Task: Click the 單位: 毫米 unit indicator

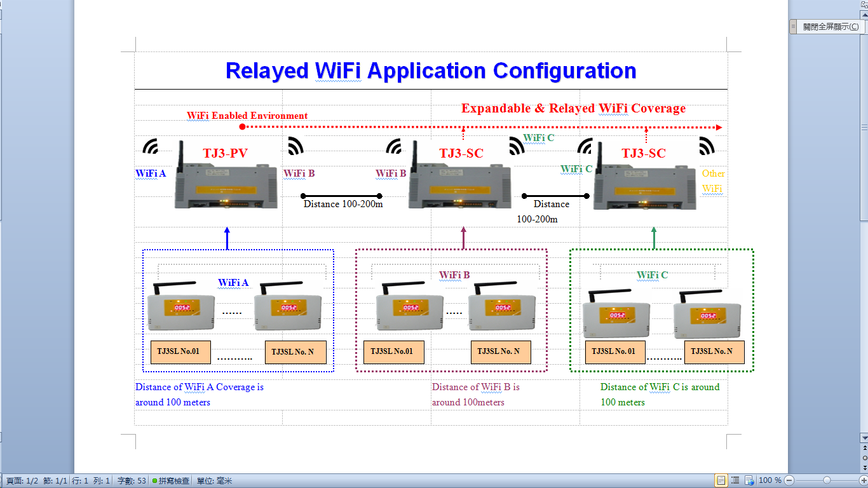Action: 214,481
